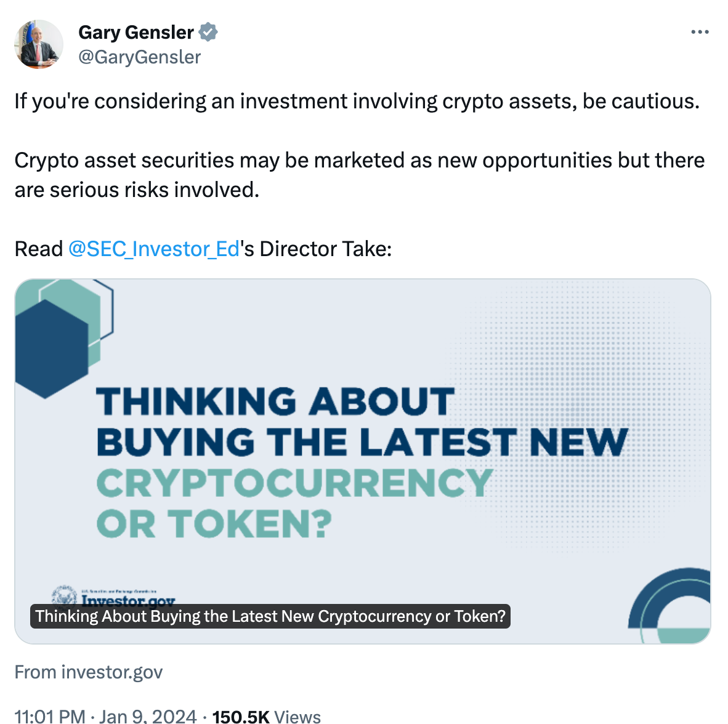Follow the @SEC_Investor_Ed mention
Screen dimensions: 728x724
tap(154, 249)
